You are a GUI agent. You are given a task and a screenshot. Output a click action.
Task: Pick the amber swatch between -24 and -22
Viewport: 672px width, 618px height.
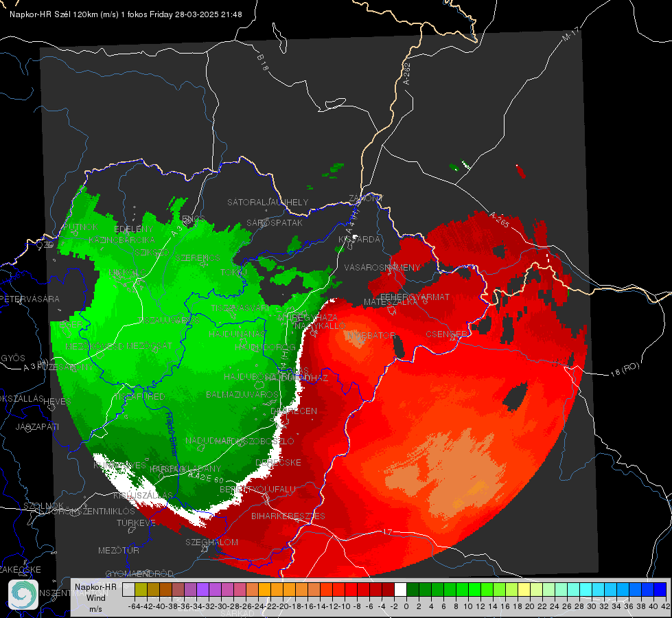264,589
